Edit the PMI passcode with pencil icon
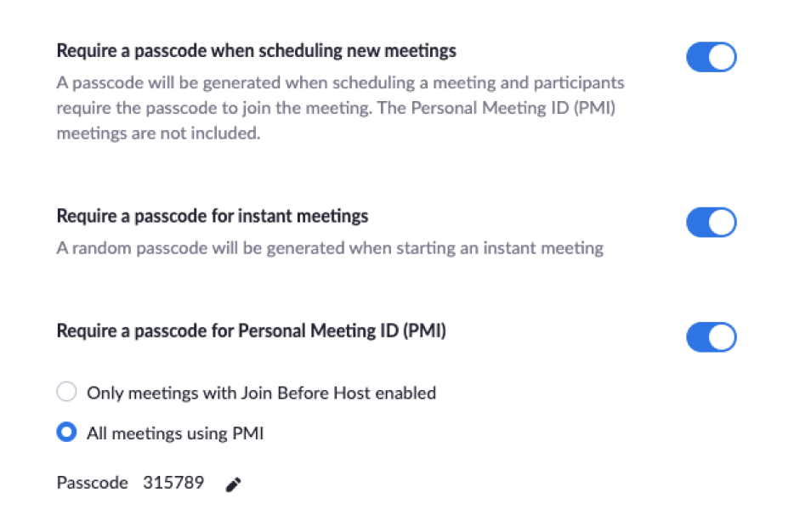794x532 pixels. 233,484
